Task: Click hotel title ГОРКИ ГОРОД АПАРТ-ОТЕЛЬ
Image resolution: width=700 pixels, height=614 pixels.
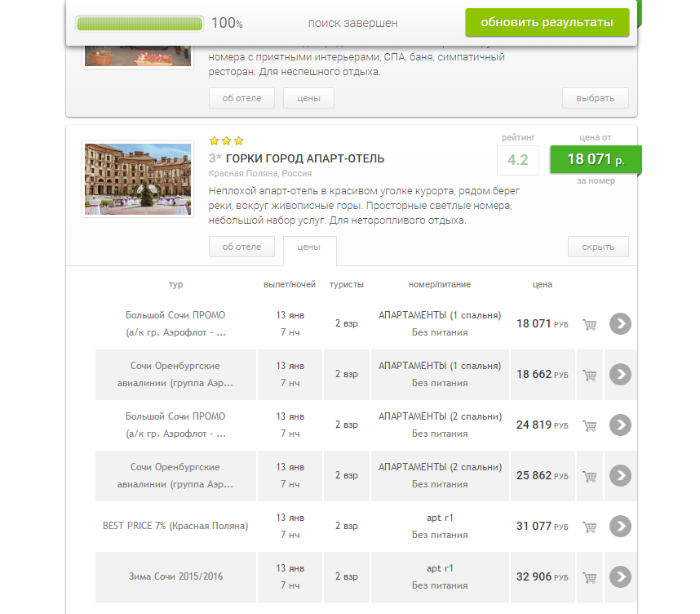Action: (x=305, y=158)
